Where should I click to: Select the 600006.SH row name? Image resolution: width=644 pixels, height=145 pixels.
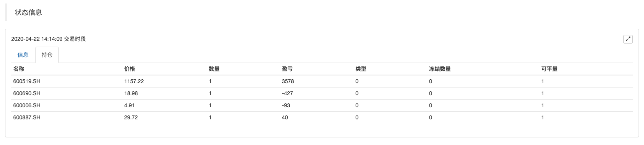[27, 105]
